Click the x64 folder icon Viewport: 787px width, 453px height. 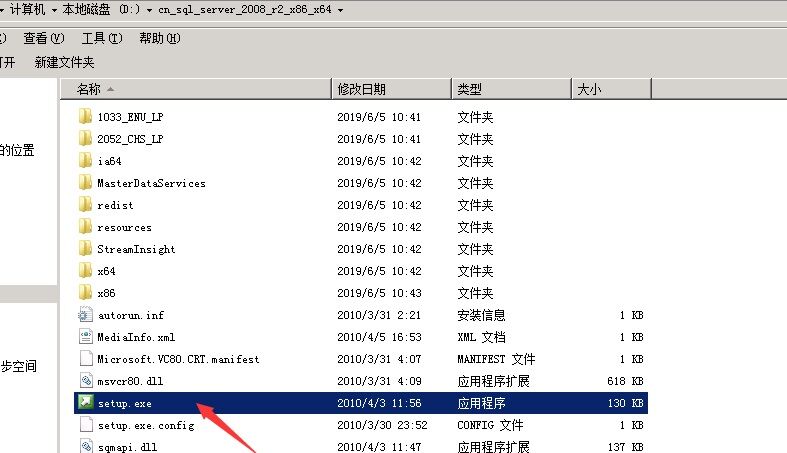[x=85, y=271]
